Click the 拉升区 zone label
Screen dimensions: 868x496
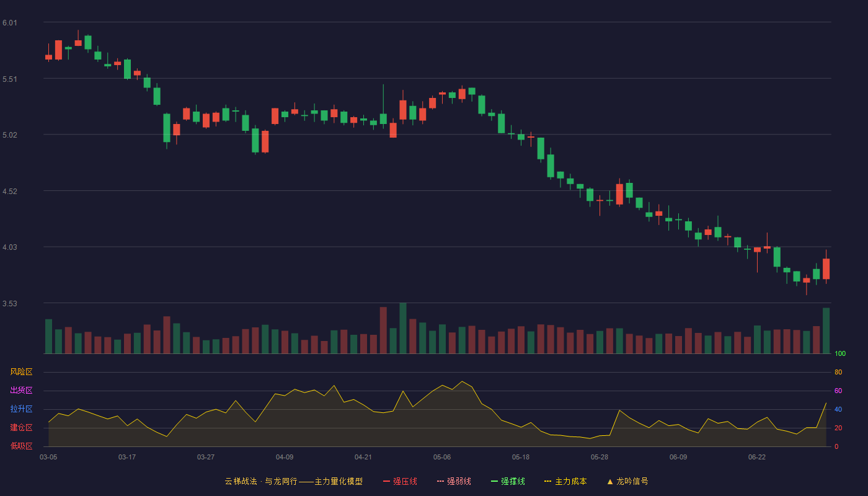tap(21, 409)
